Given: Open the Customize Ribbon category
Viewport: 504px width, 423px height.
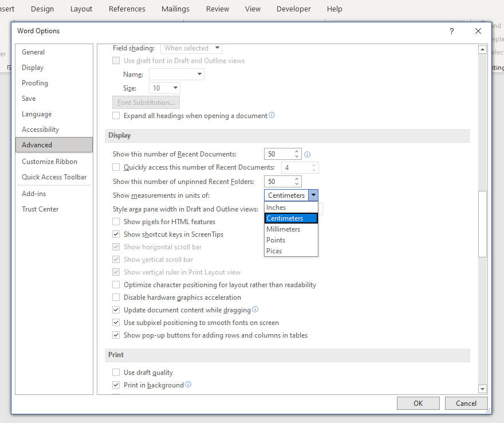Looking at the screenshot, I should [54, 162].
